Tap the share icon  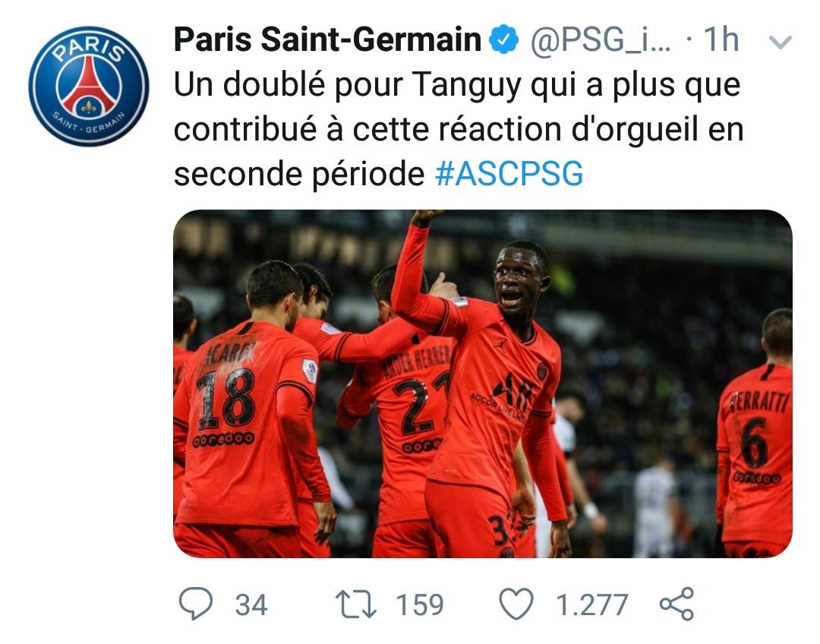coord(676,604)
